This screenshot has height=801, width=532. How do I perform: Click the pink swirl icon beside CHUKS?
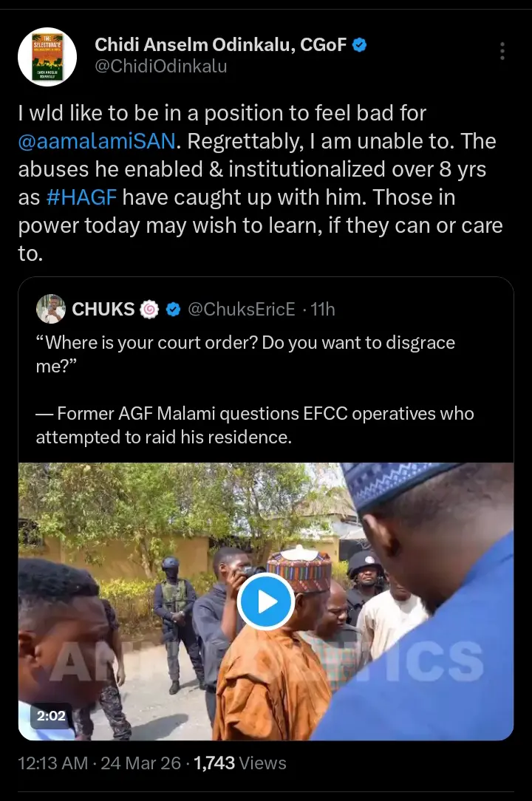(x=149, y=309)
